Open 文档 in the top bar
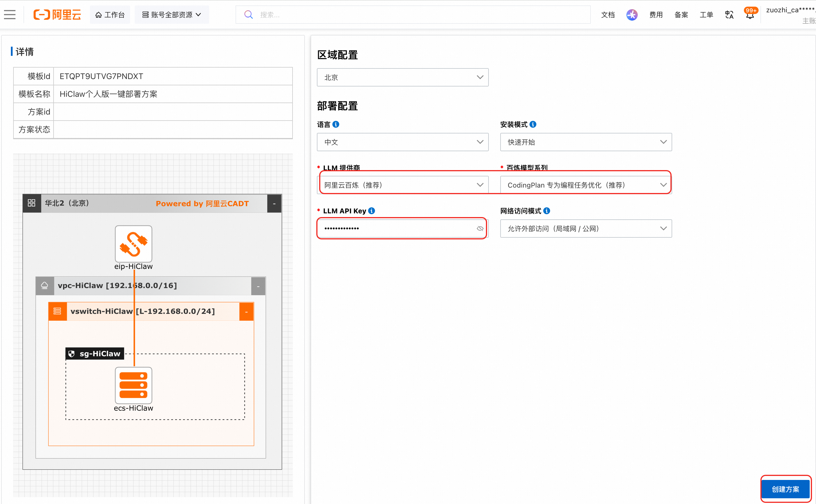Viewport: 816px width, 504px height. point(608,15)
